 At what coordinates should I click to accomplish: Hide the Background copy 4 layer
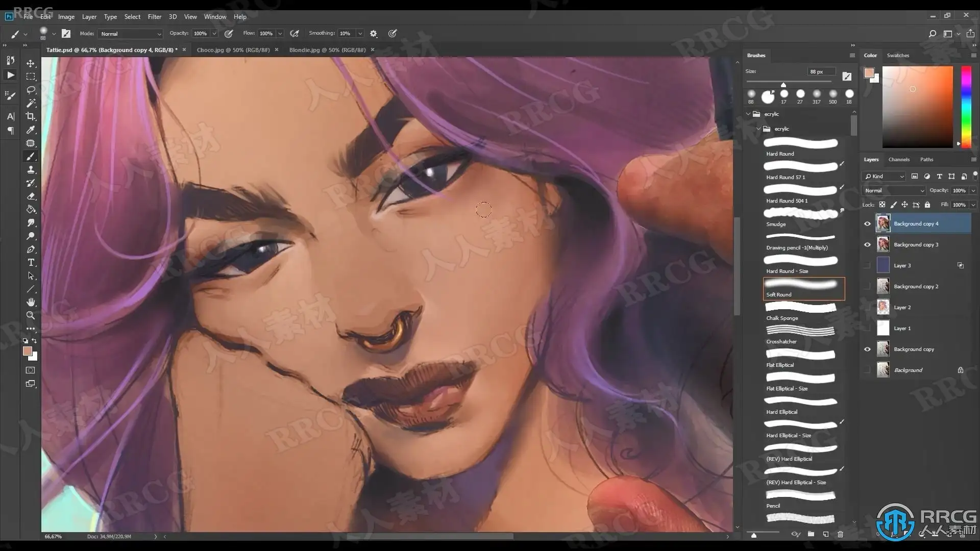(x=867, y=223)
